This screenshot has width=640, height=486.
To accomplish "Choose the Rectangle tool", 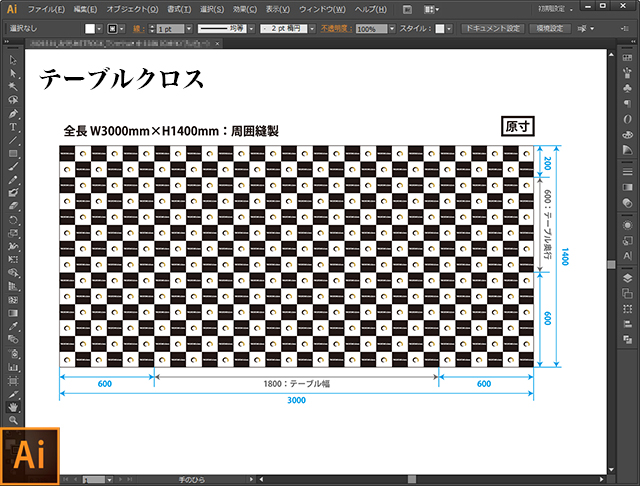I will tap(13, 153).
